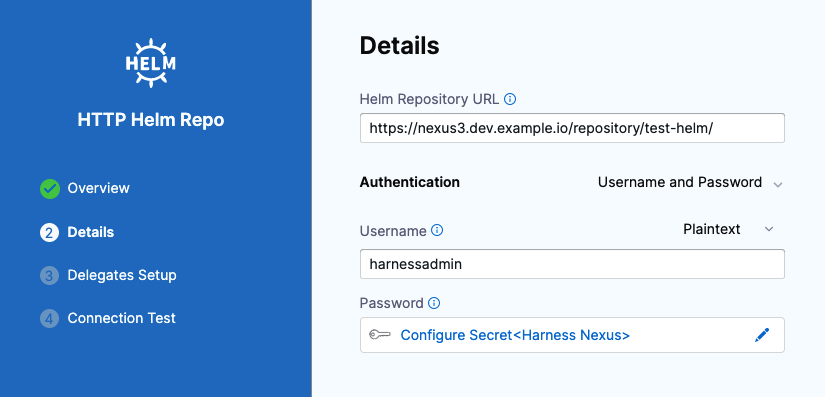This screenshot has width=825, height=397.
Task: Select the Connection Test step
Action: pyautogui.click(x=122, y=318)
